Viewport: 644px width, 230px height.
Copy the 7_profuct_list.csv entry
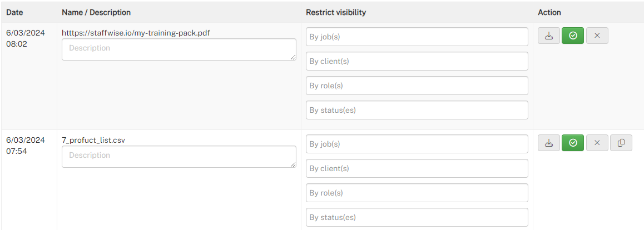click(x=621, y=143)
